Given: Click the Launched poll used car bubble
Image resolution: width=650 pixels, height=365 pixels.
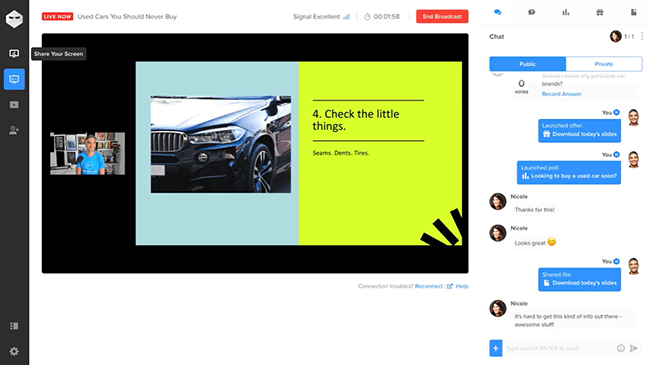Looking at the screenshot, I should 569,173.
